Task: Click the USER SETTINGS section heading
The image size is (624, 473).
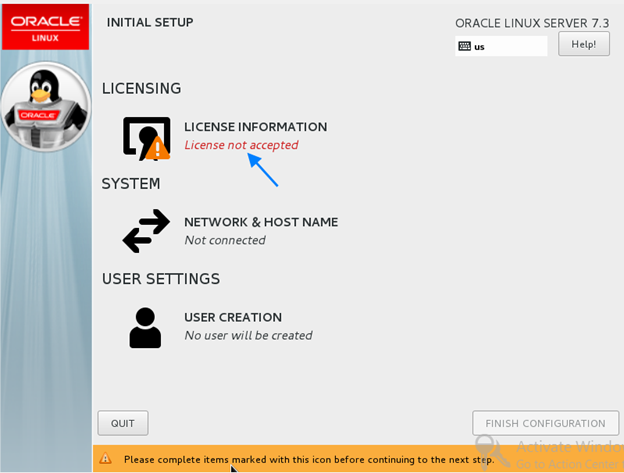Action: (x=161, y=279)
